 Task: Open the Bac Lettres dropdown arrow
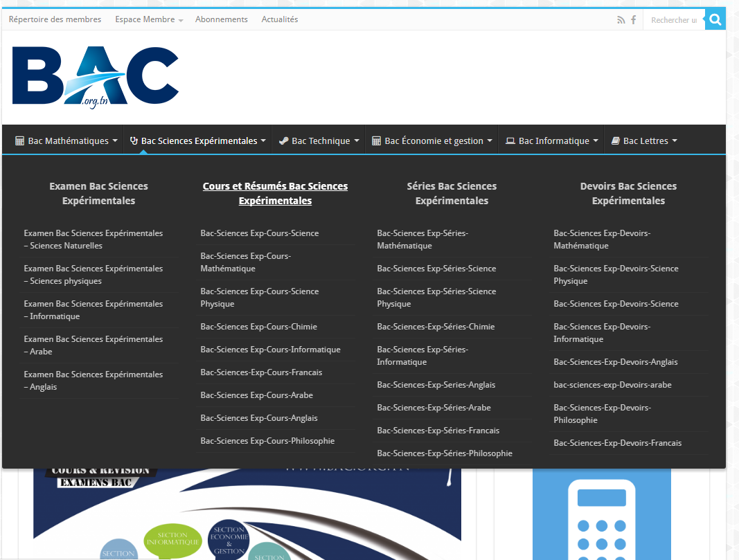pos(674,141)
